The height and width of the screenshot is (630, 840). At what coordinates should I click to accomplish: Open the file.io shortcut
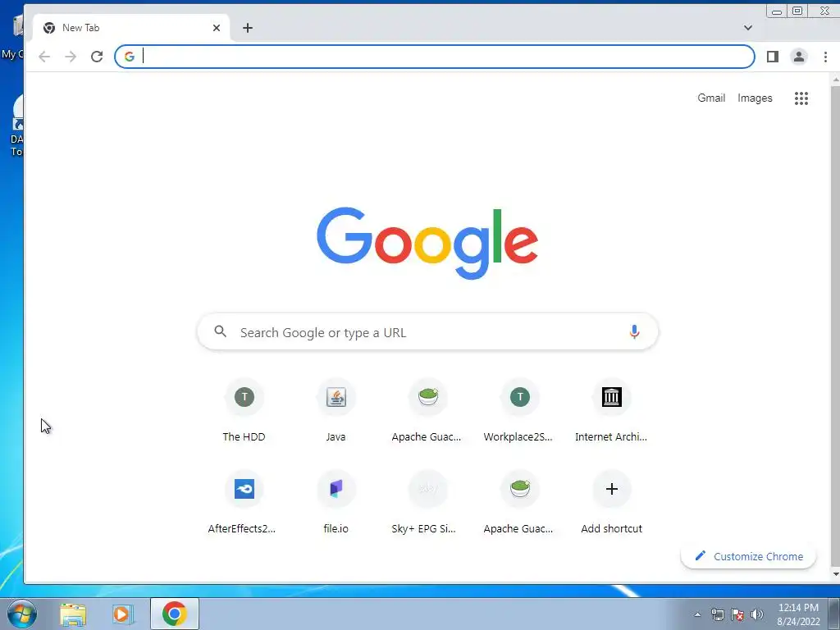click(336, 503)
